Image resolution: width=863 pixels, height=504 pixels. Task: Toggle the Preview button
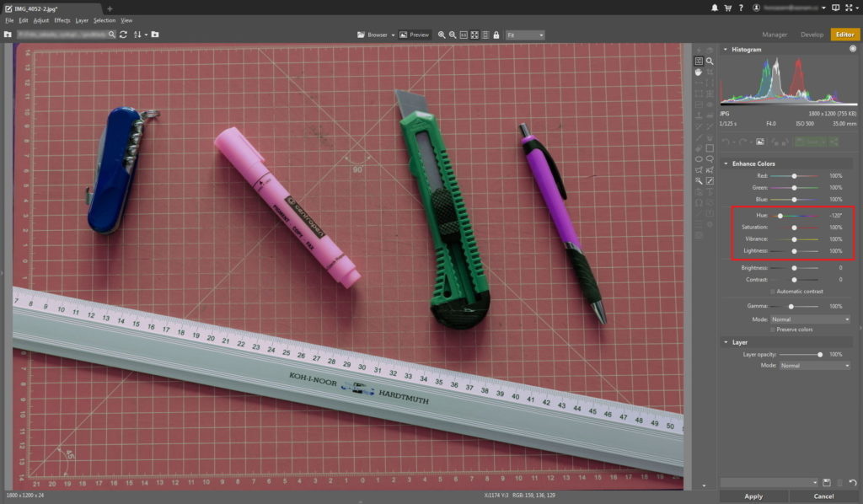click(x=414, y=35)
